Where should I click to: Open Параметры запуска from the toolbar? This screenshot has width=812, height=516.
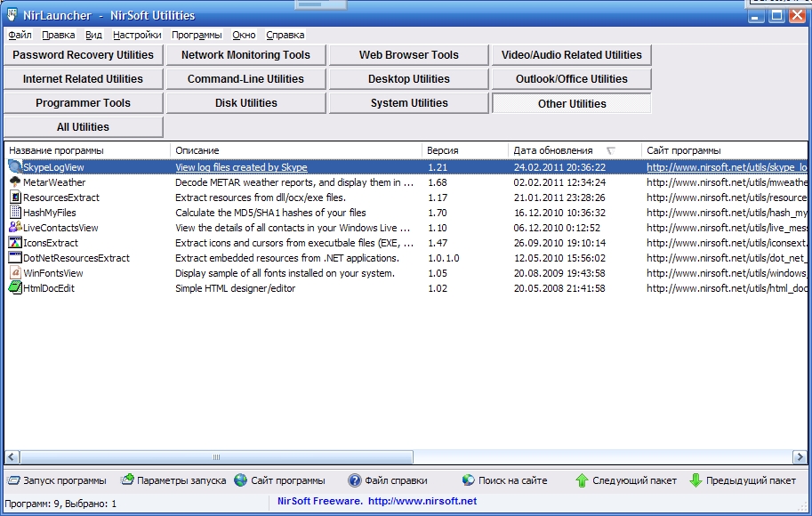[x=173, y=480]
